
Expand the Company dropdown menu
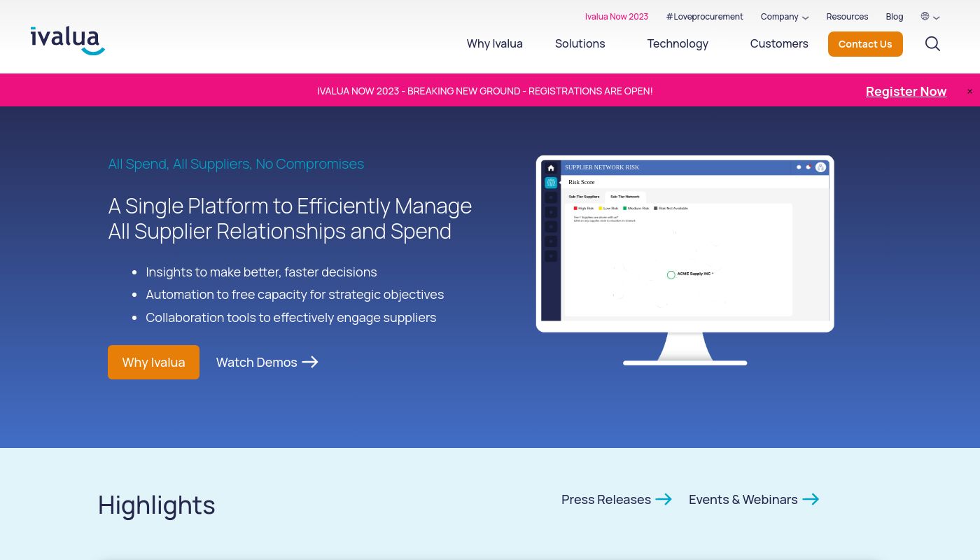[785, 17]
